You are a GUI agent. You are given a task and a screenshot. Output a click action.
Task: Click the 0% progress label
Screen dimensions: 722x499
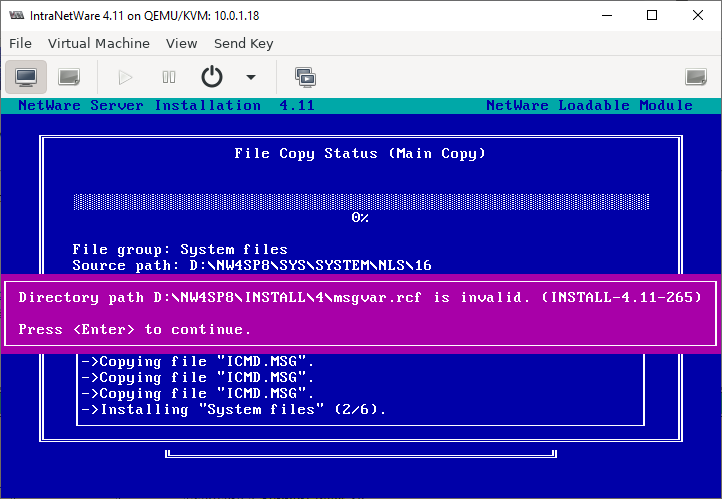click(x=360, y=217)
